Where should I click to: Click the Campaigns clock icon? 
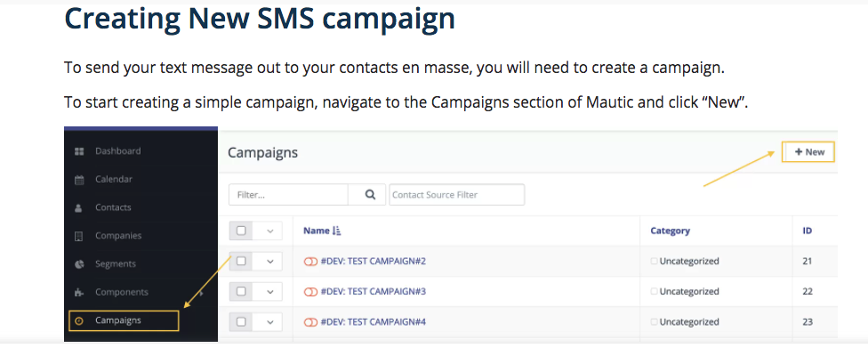coord(79,320)
